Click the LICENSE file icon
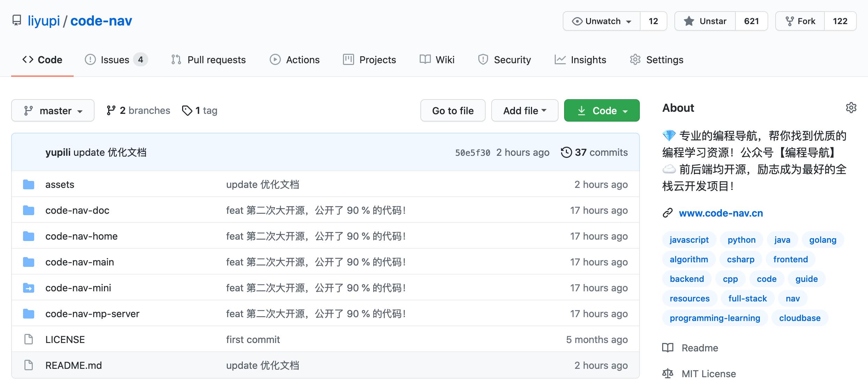This screenshot has height=387, width=868. (29, 339)
